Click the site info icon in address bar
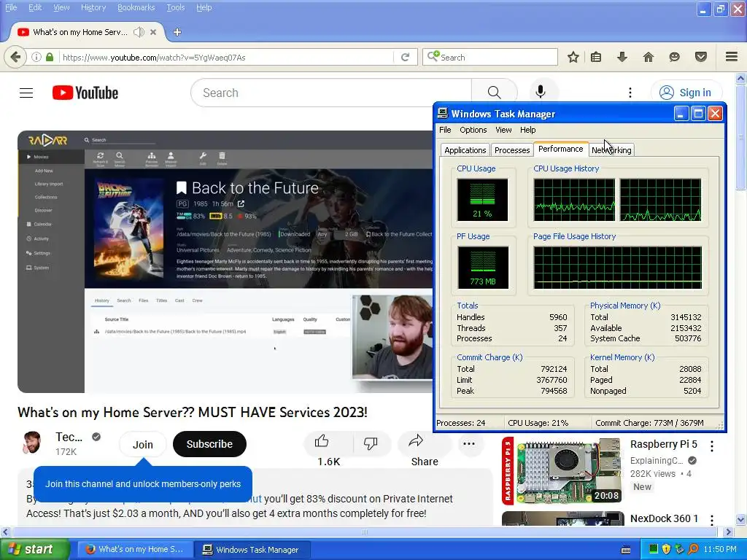This screenshot has width=747, height=560. tap(36, 57)
